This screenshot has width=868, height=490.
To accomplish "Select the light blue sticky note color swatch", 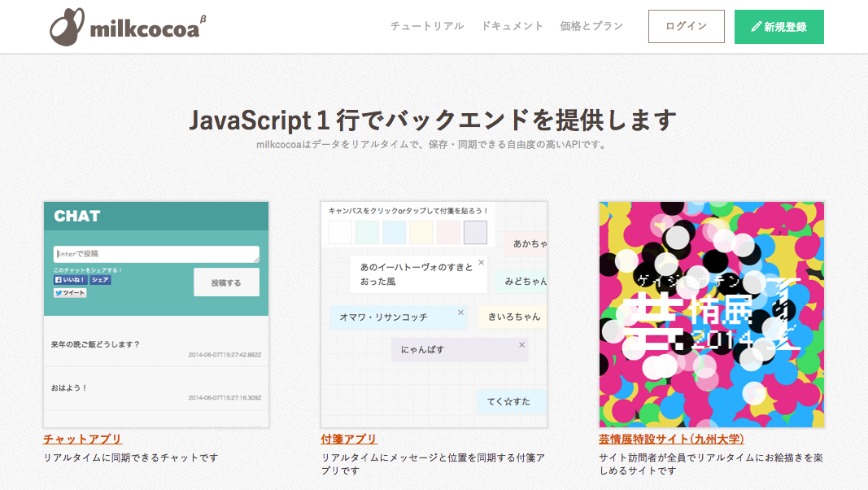I will point(395,232).
